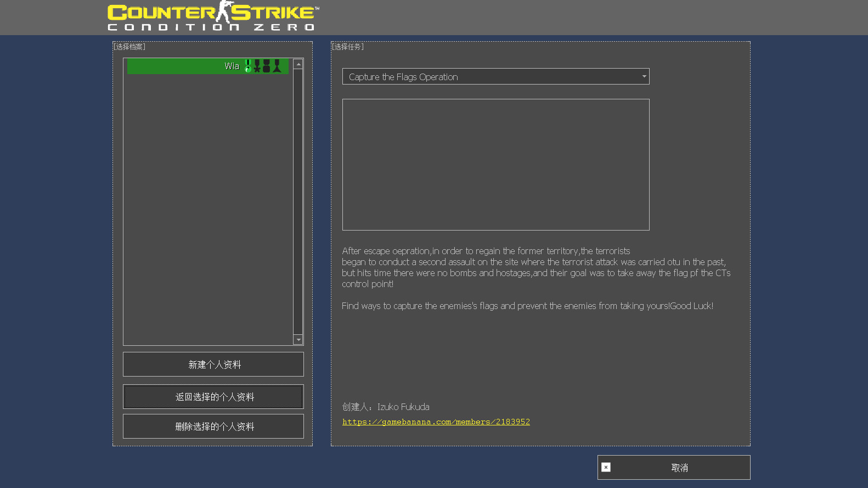Click the X icon on cancel button

606,467
